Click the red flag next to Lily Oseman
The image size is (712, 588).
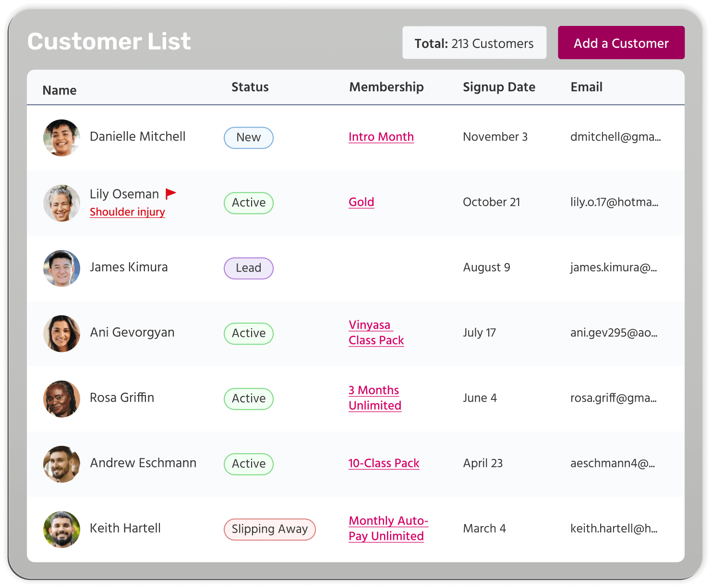pos(170,194)
